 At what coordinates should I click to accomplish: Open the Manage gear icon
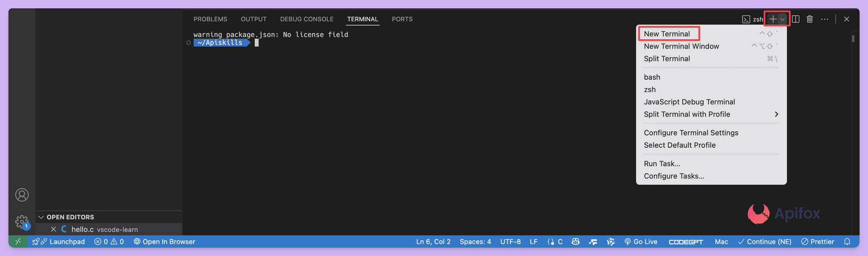[x=22, y=222]
